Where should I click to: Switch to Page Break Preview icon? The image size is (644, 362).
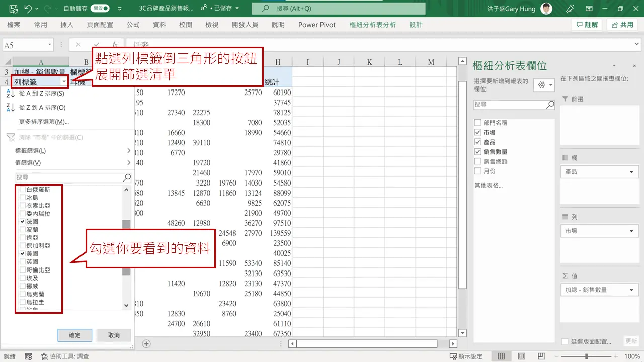pyautogui.click(x=542, y=356)
